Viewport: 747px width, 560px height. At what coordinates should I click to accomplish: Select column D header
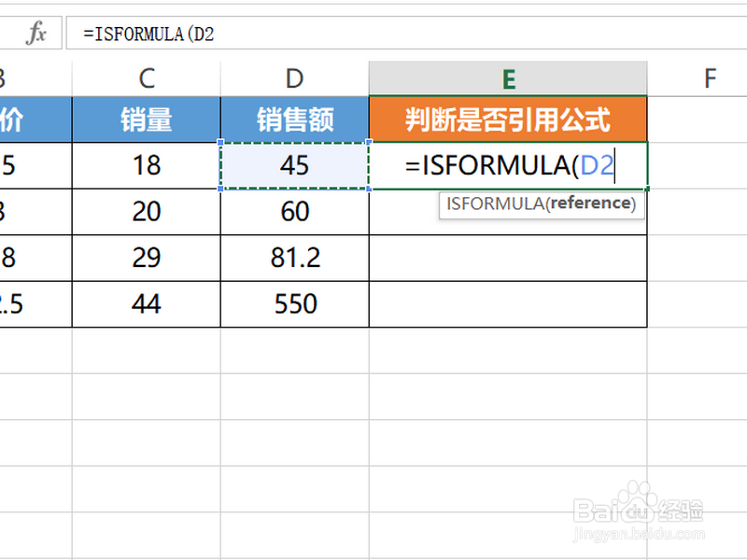295,78
